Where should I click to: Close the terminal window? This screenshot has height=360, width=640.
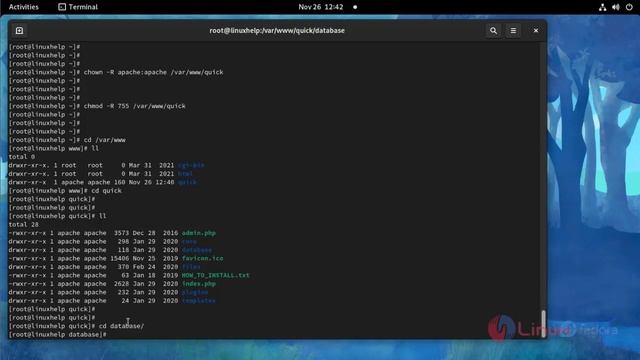tap(536, 31)
